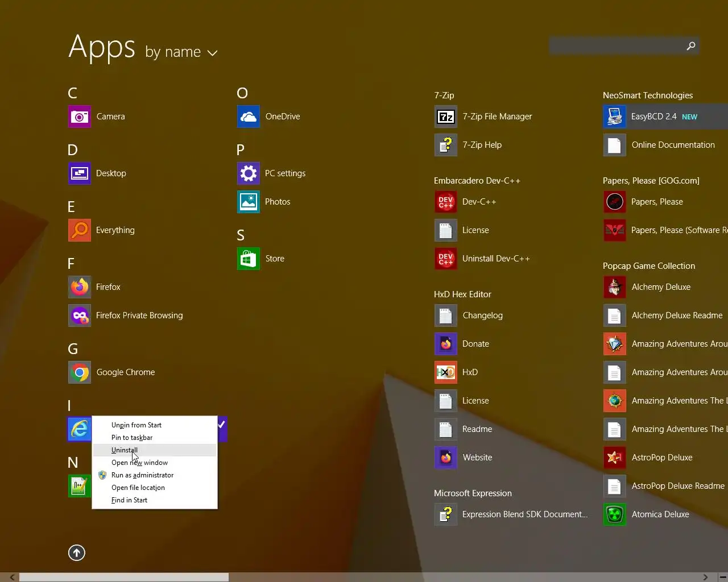
Task: Click the horizontal scrollbar thumb
Action: [x=124, y=577]
